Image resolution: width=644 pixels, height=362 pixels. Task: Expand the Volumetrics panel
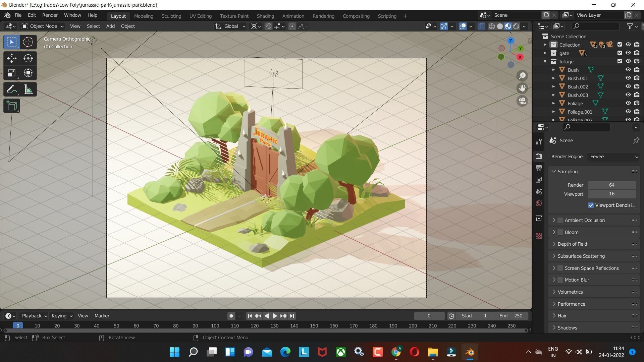point(554,292)
